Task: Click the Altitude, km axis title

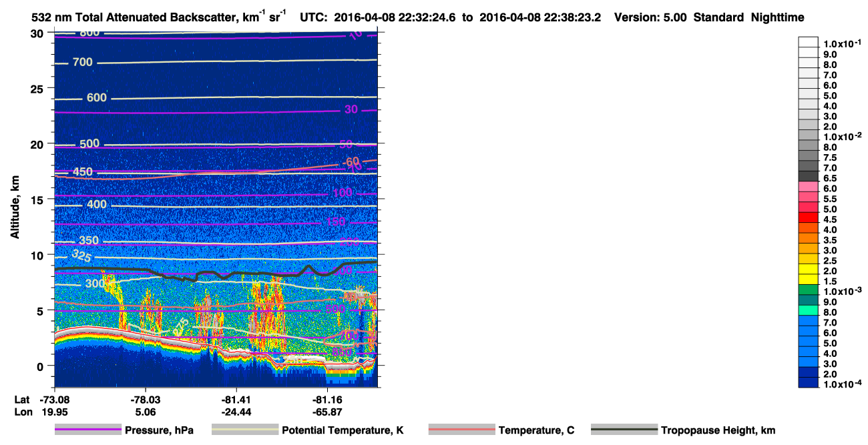Action: (14, 207)
